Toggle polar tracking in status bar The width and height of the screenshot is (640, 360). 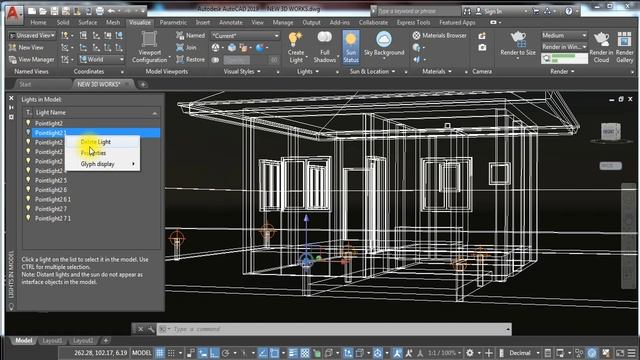(x=225, y=353)
